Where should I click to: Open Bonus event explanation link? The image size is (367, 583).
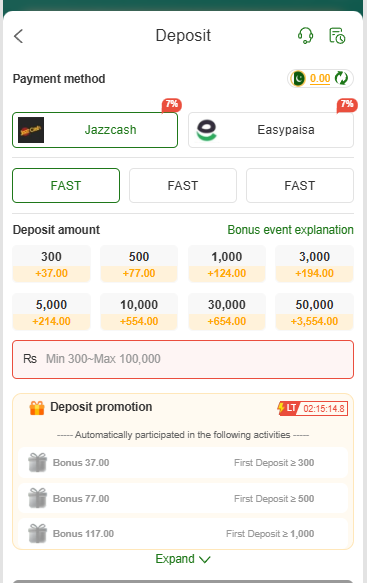tap(290, 230)
